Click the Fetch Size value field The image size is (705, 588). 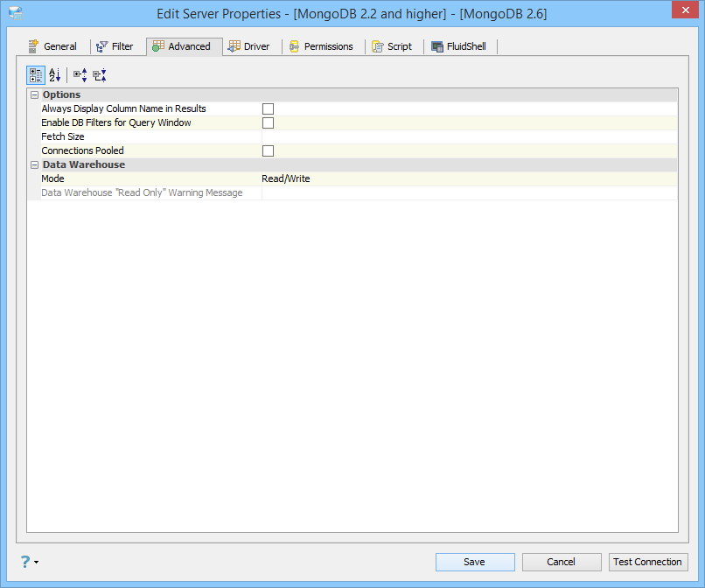pos(469,136)
